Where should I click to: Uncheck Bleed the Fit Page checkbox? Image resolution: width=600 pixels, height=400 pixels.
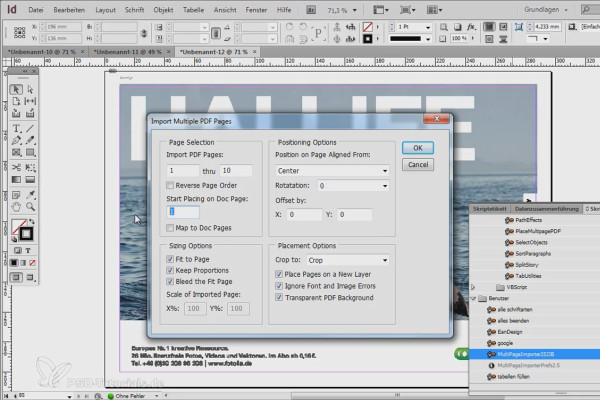(170, 281)
